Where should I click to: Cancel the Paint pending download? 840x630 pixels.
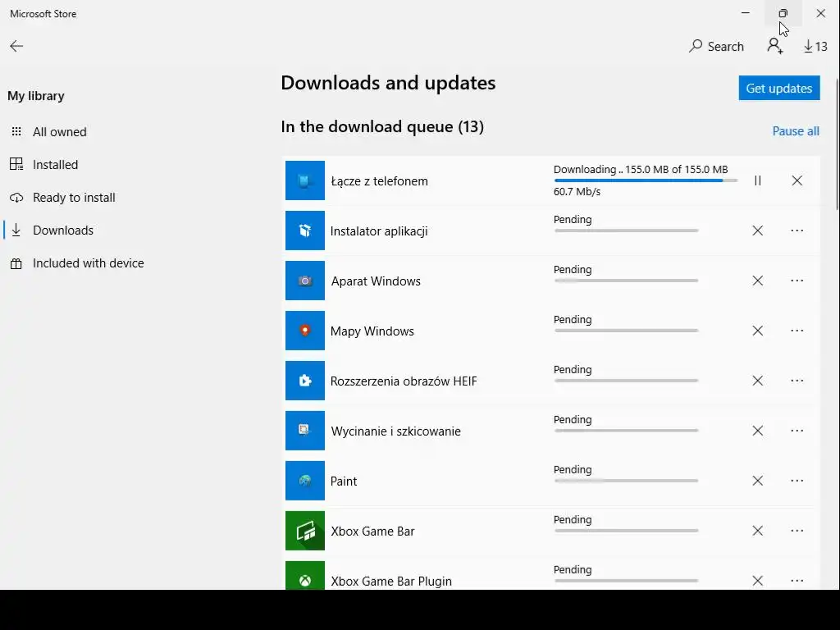click(757, 481)
